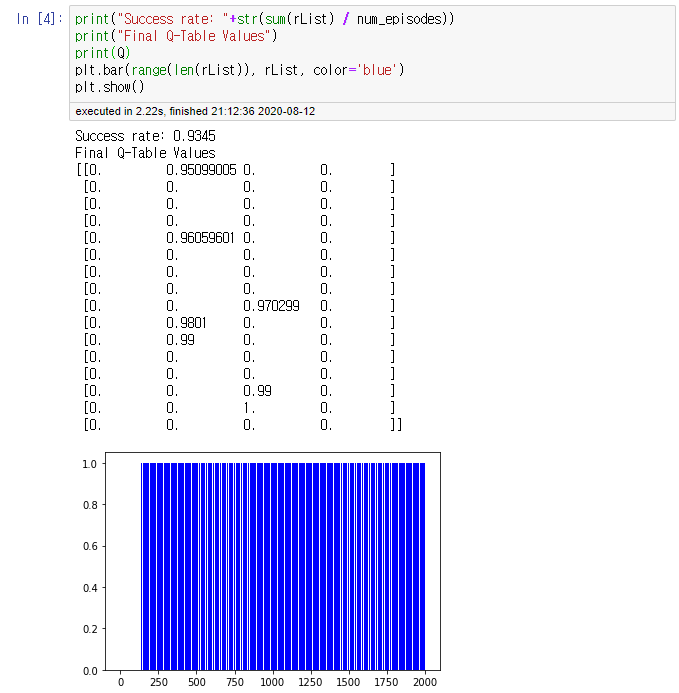Click the execution time info bar
The height and width of the screenshot is (693, 679).
[x=372, y=111]
